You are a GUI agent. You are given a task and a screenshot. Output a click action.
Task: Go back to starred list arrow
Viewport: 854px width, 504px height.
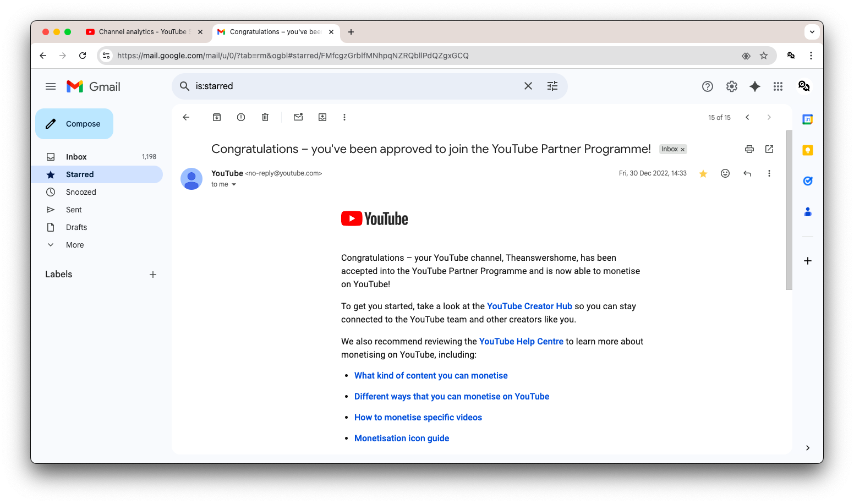(186, 117)
